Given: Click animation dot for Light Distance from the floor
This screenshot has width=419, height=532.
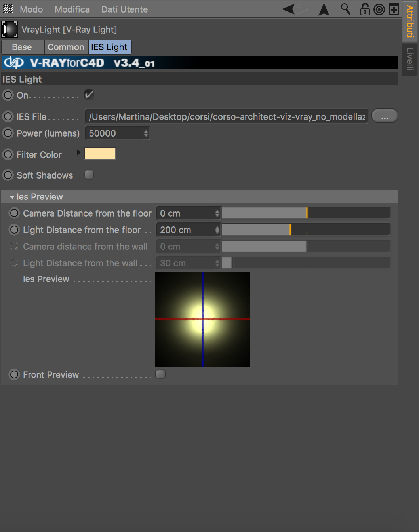Looking at the screenshot, I should tap(14, 230).
